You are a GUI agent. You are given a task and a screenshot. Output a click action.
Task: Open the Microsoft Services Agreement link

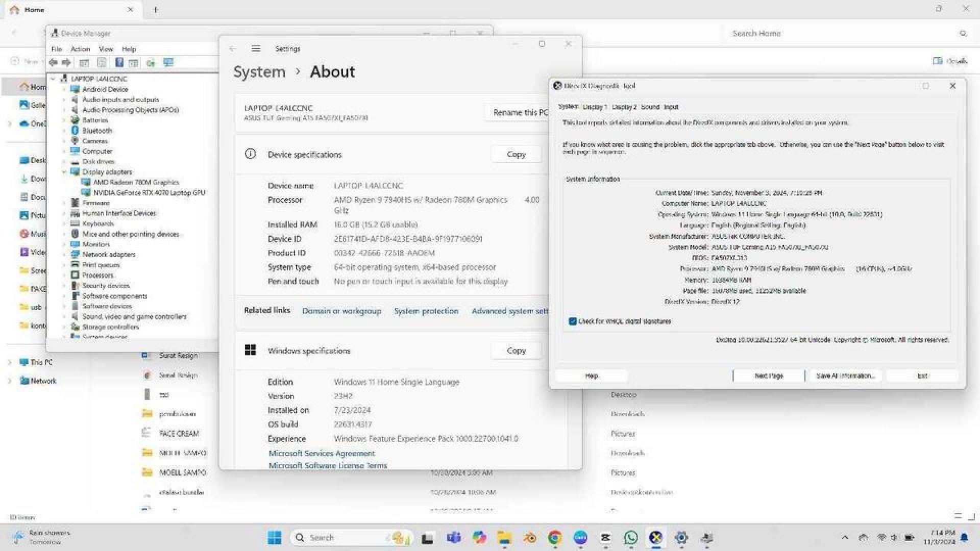(322, 453)
